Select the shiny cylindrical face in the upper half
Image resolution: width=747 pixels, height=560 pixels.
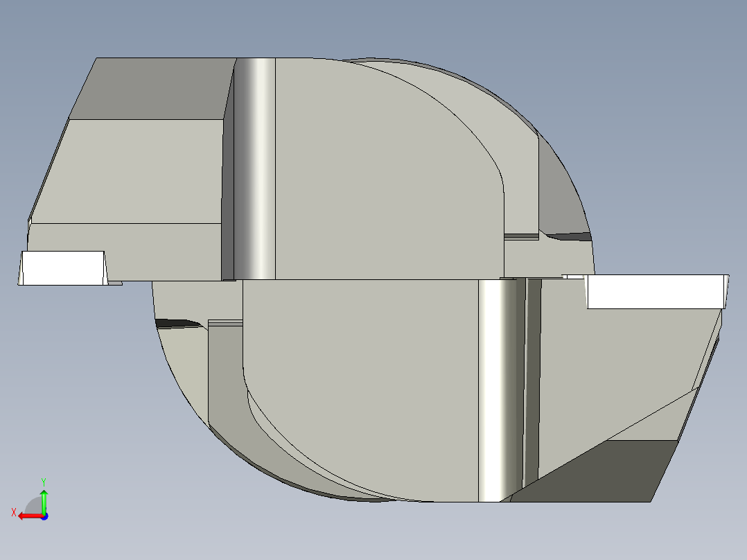(x=254, y=168)
